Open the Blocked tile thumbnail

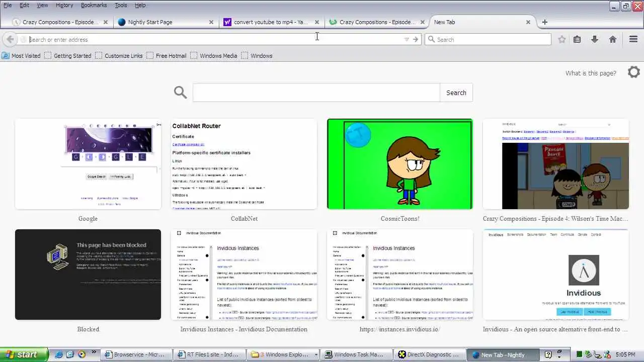[x=88, y=275]
